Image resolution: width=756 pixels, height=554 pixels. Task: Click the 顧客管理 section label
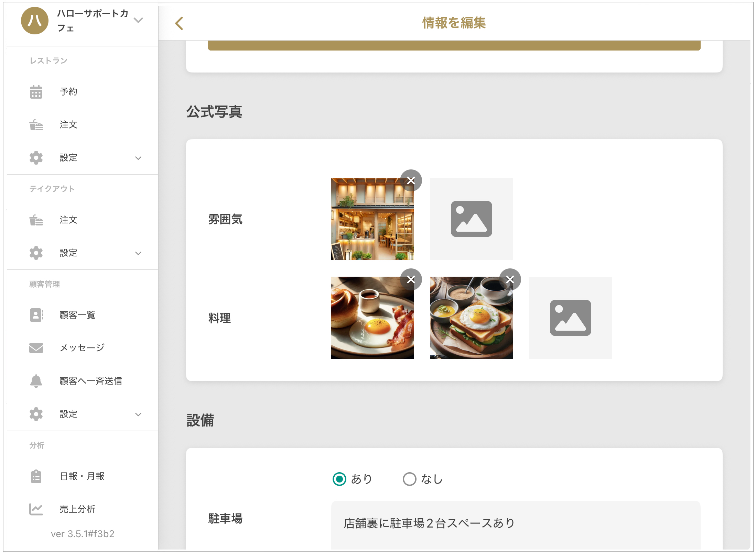pos(45,284)
